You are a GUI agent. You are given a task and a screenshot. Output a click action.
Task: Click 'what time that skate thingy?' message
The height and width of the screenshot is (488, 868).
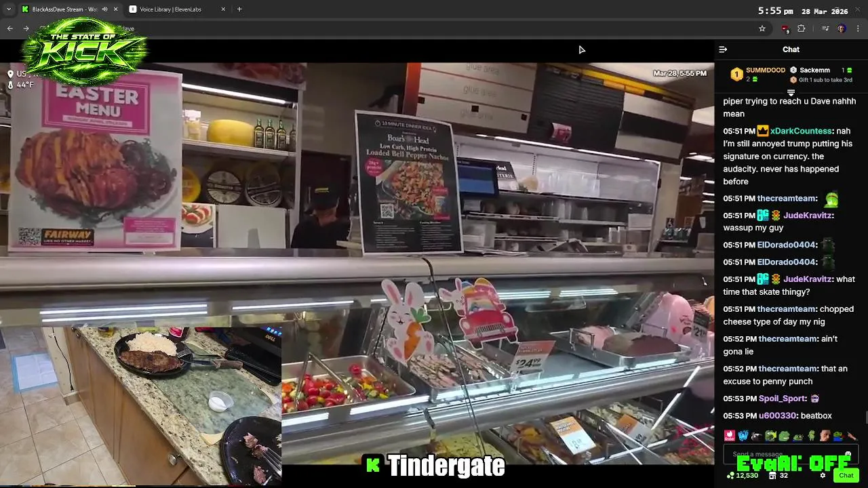point(789,285)
